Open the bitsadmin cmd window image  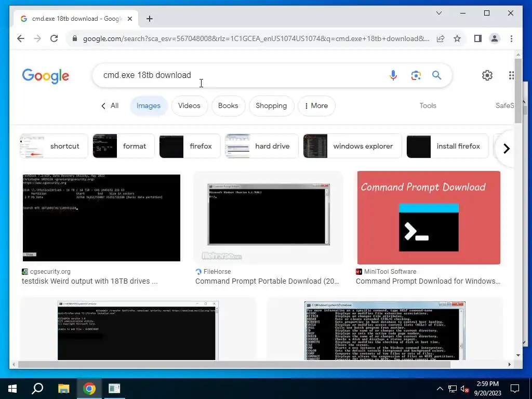coord(138,330)
